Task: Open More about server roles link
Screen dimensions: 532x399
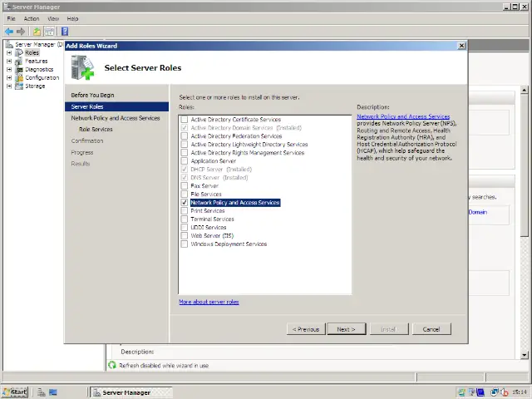Action: pyautogui.click(x=209, y=302)
